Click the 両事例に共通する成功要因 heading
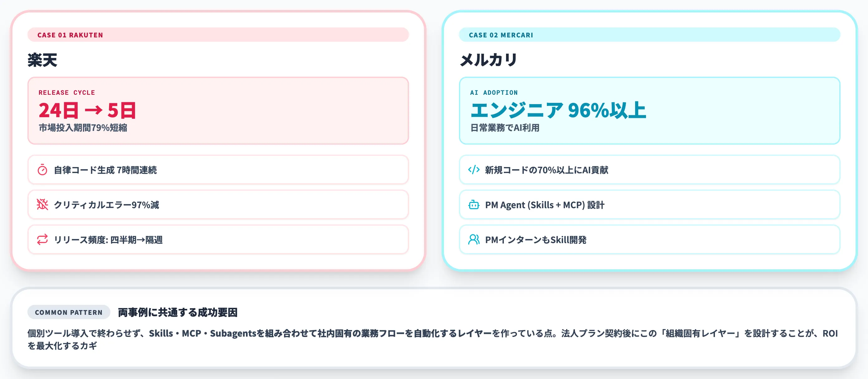This screenshot has width=868, height=379. 178,312
